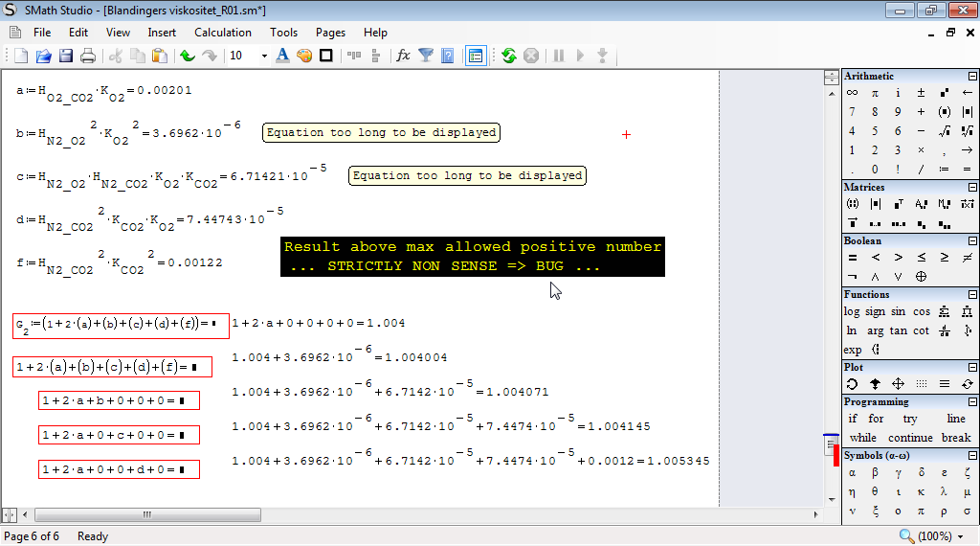Viewport: 980px width, 546px height.
Task: Open the Insert menu
Action: pos(162,33)
